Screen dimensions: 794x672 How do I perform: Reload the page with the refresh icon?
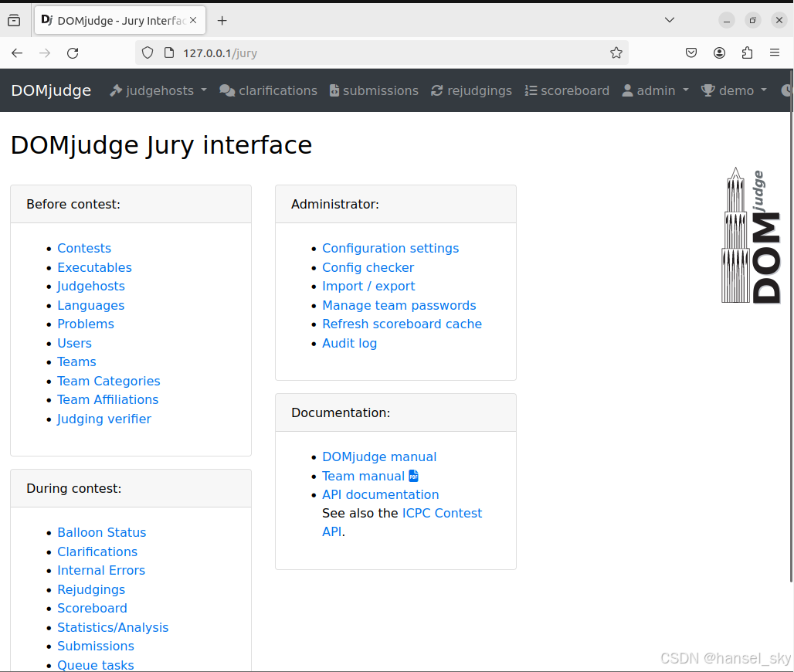73,53
